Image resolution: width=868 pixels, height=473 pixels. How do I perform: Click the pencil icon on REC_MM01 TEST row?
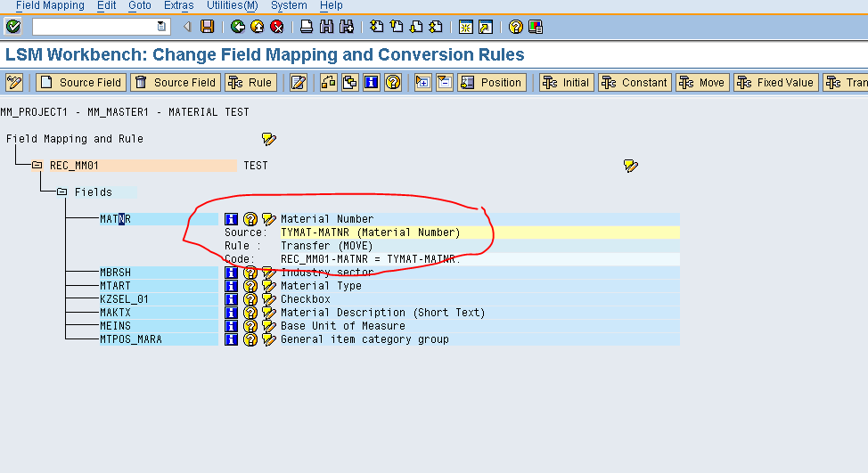click(631, 166)
